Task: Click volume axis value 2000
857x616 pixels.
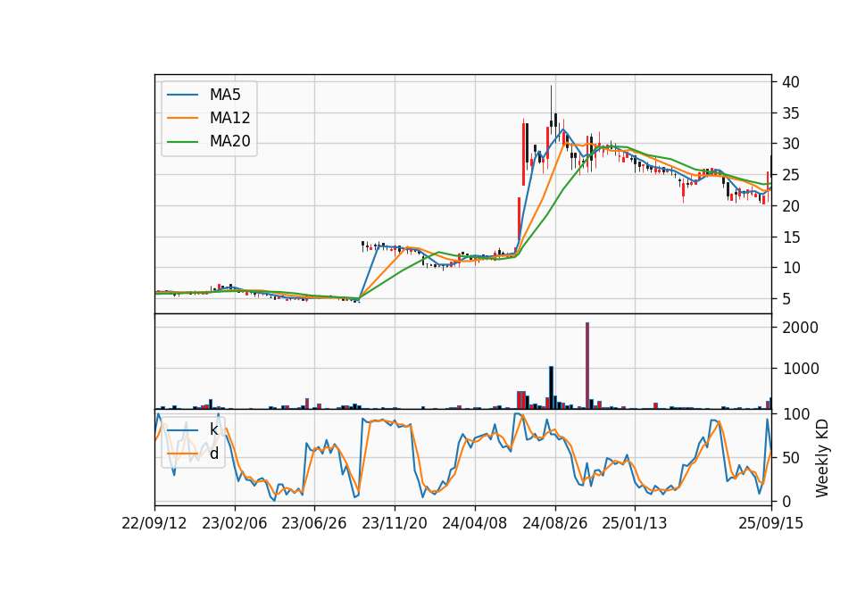Action: 801,328
